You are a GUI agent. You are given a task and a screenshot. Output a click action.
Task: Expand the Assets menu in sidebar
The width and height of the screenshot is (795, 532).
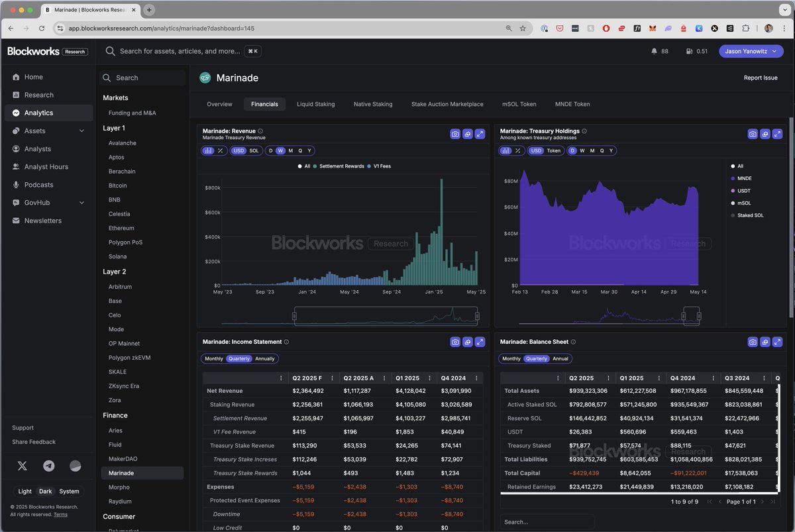pyautogui.click(x=82, y=131)
